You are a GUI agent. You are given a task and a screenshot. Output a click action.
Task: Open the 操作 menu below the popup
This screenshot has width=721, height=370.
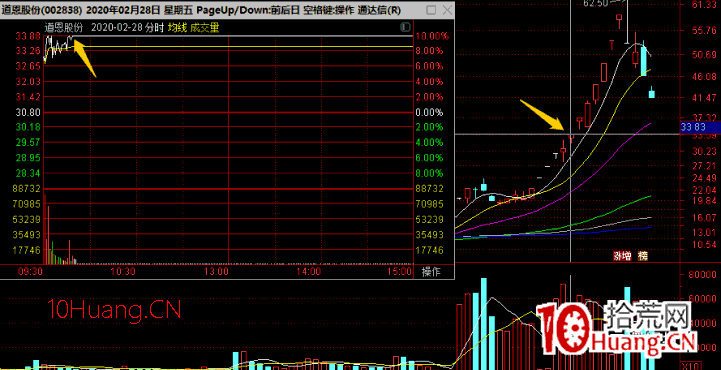(431, 272)
